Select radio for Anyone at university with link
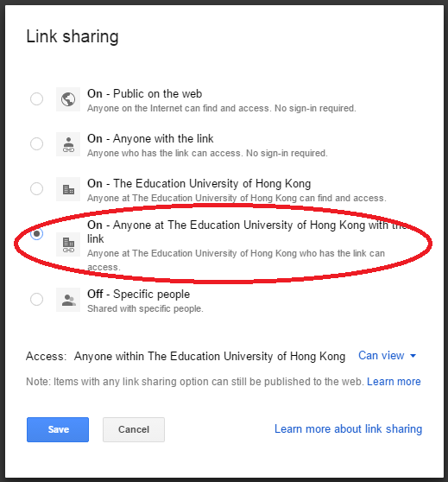The image size is (448, 482). tap(36, 233)
